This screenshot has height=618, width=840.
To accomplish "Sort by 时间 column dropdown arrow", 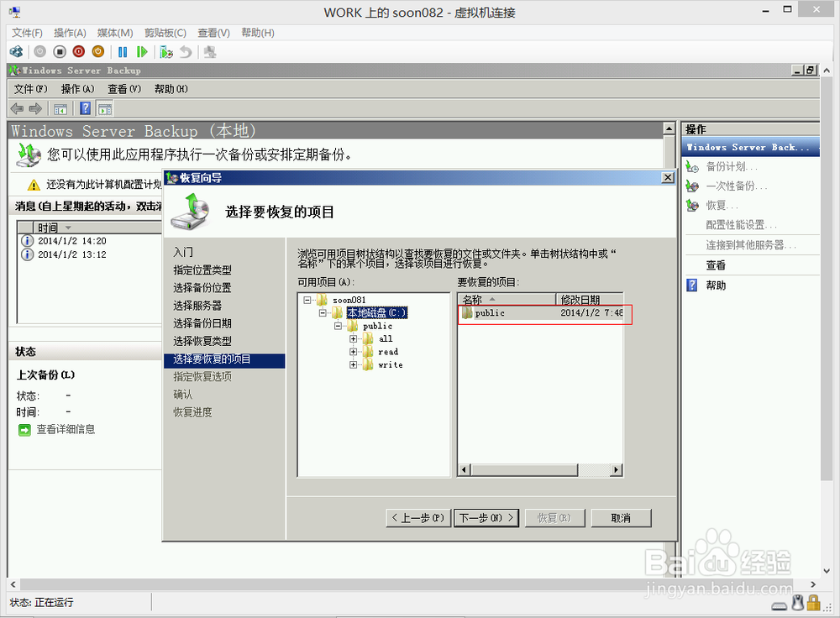I will click(68, 228).
